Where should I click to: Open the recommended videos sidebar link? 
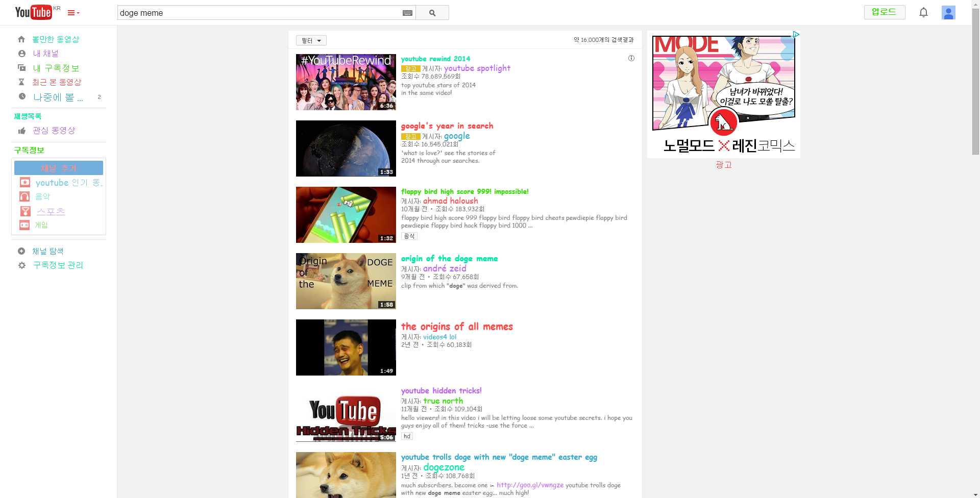point(56,39)
